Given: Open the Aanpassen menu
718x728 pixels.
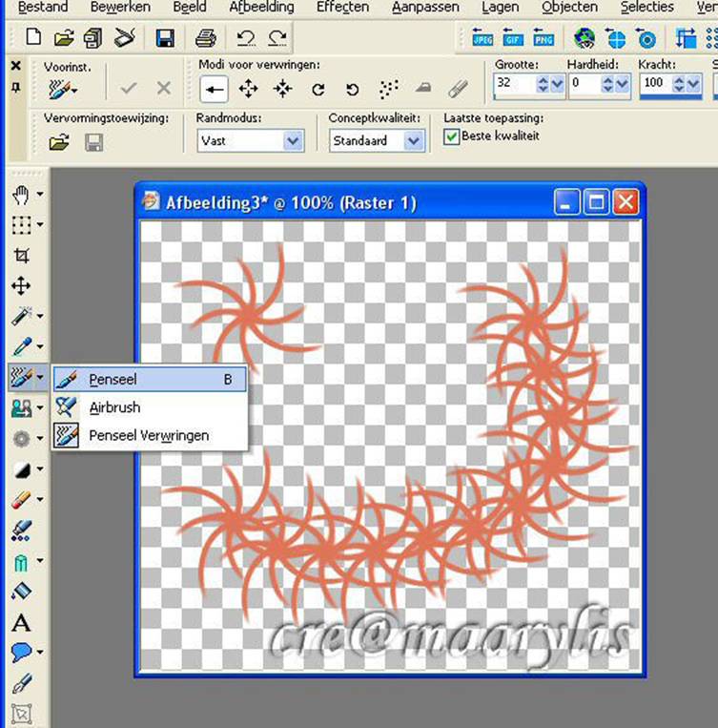Looking at the screenshot, I should coord(425,7).
